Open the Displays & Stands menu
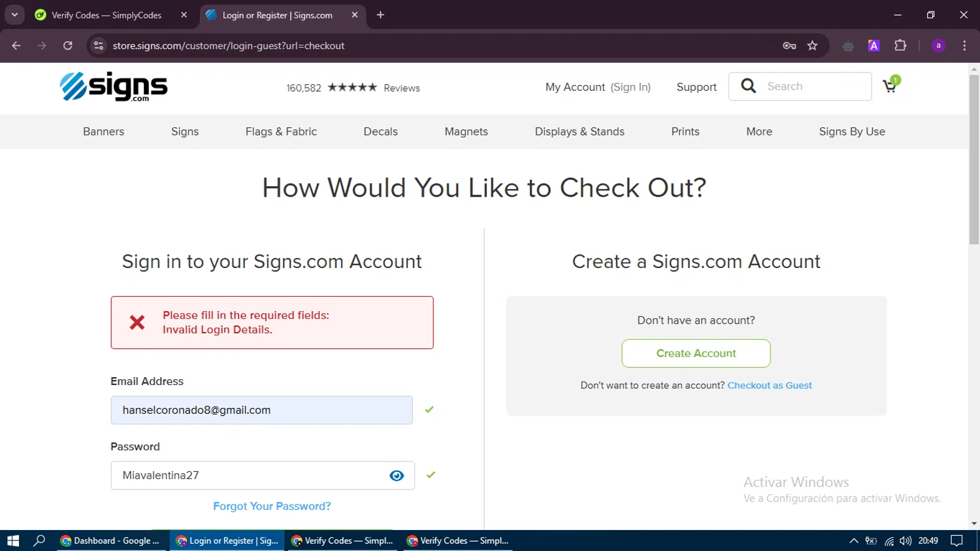Image resolution: width=980 pixels, height=551 pixels. pyautogui.click(x=580, y=131)
